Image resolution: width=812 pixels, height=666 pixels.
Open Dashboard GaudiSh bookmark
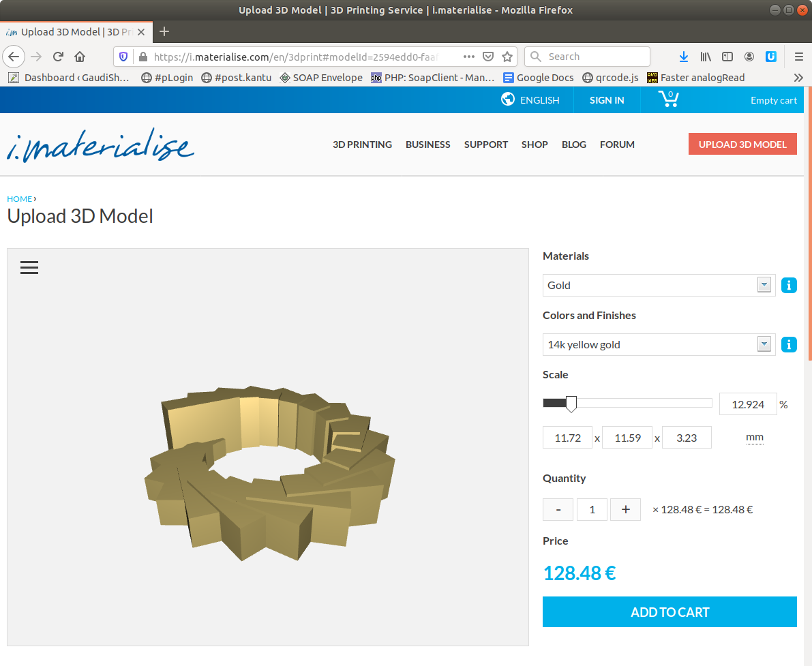click(x=69, y=78)
